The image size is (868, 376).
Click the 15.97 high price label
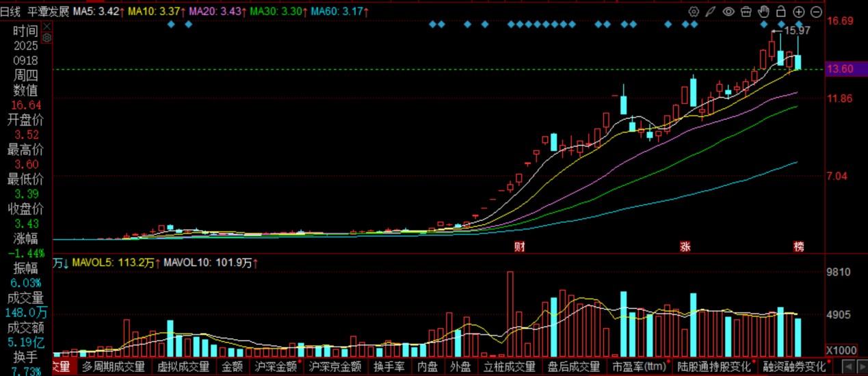click(797, 31)
